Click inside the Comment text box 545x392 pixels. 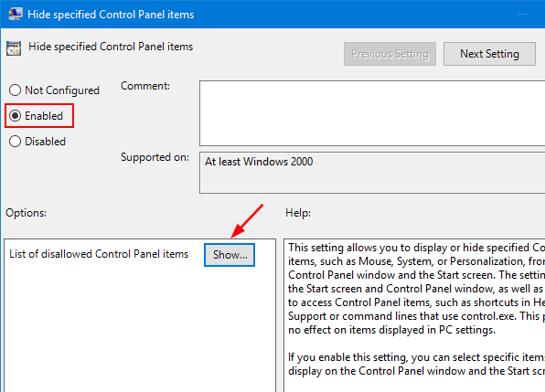pyautogui.click(x=372, y=113)
